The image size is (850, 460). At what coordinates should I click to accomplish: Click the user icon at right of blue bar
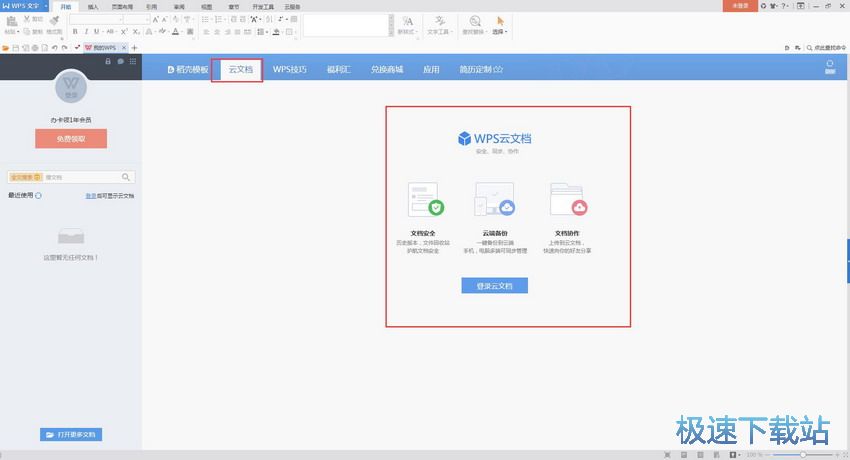[830, 67]
